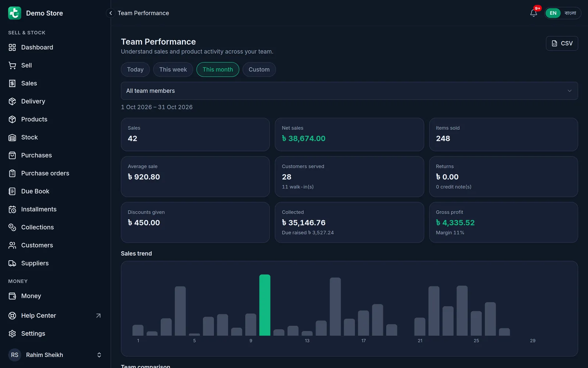Screen dimensions: 588x368
Task: Expand the All team members dropdown
Action: pos(349,91)
